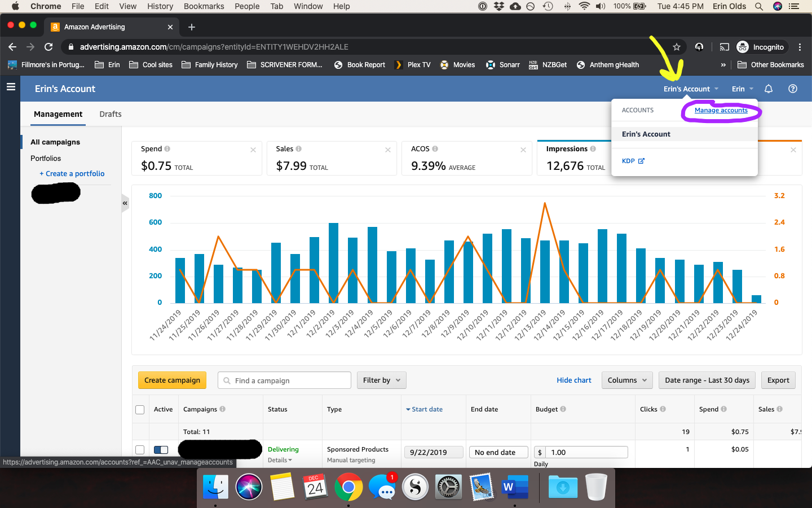Click the Campaigns column info icon

[222, 409]
